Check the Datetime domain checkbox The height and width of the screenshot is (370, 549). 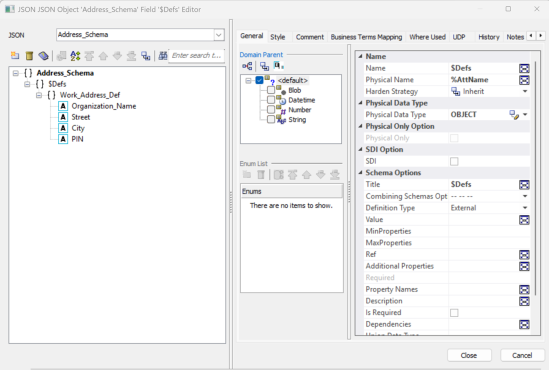click(271, 100)
